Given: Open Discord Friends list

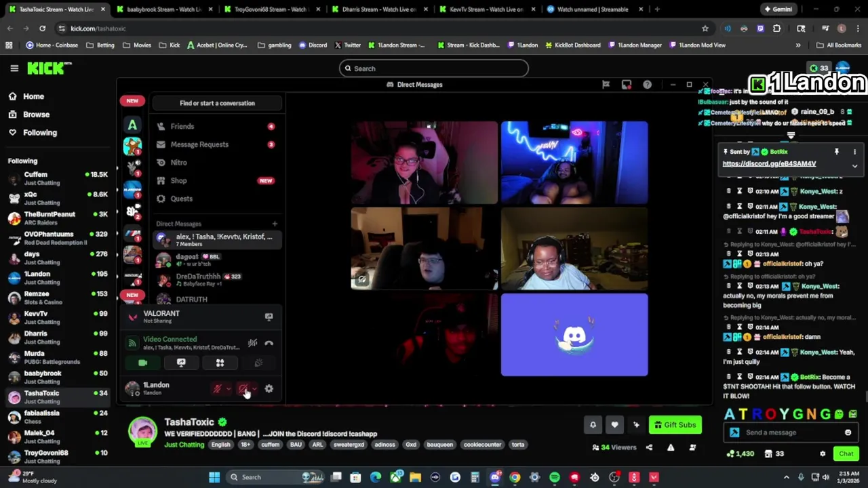Looking at the screenshot, I should coord(216,126).
